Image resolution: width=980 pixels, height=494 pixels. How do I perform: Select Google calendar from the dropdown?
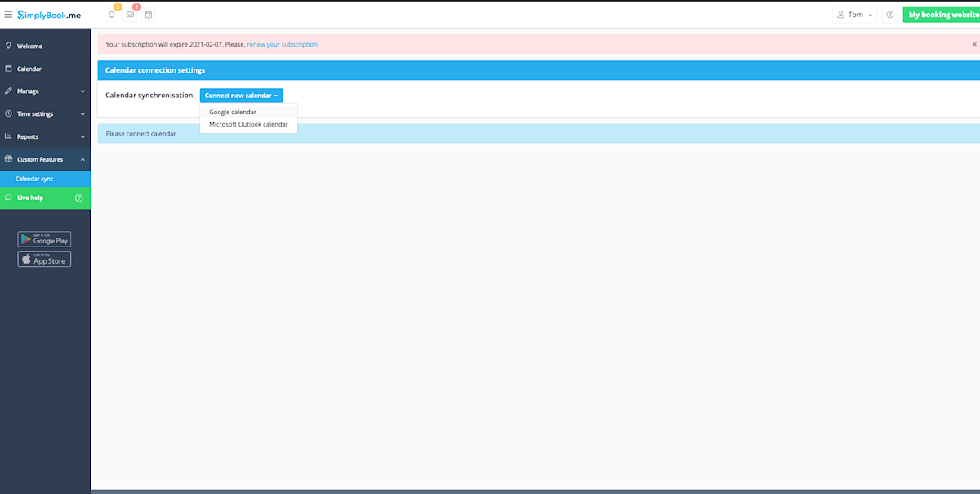pos(233,112)
